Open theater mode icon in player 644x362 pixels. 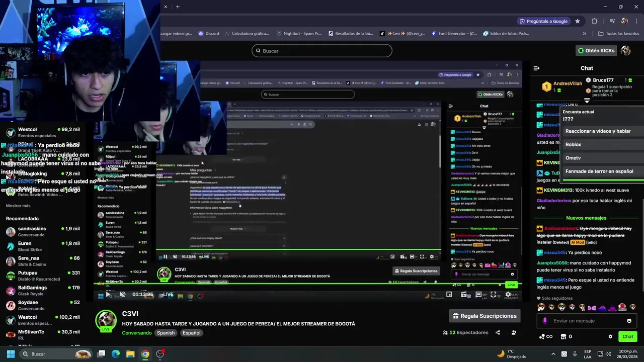pos(478,295)
